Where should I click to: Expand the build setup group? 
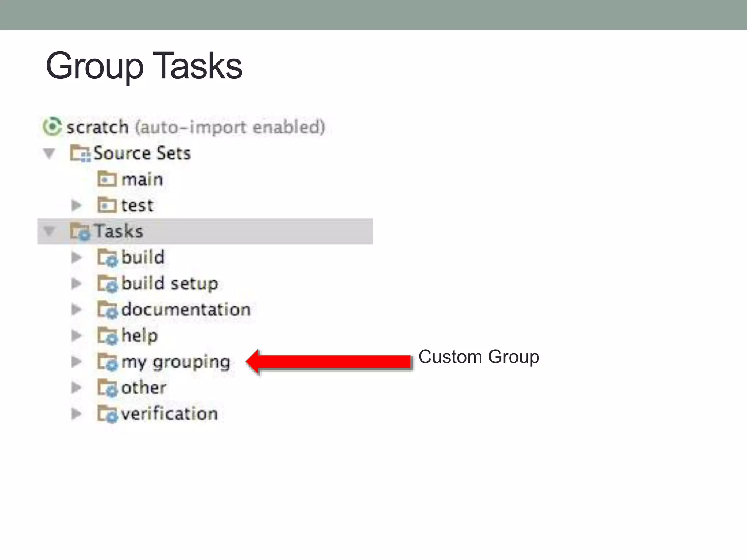76,284
